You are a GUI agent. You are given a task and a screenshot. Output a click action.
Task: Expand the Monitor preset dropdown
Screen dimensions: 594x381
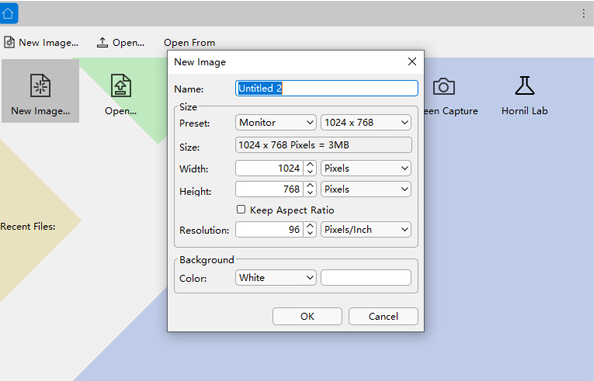click(276, 122)
